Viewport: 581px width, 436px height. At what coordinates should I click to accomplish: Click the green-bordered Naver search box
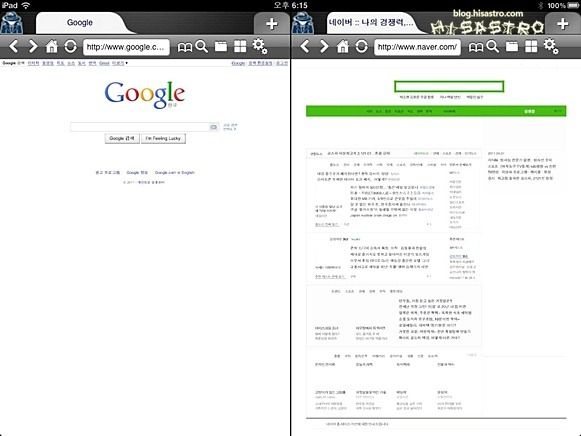(x=449, y=87)
